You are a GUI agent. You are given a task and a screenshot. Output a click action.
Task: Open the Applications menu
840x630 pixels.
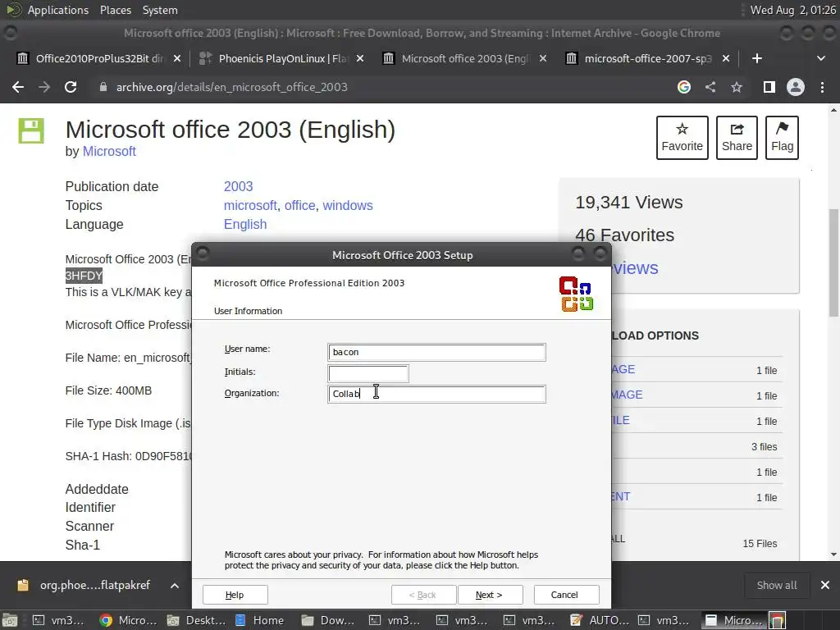pyautogui.click(x=58, y=10)
